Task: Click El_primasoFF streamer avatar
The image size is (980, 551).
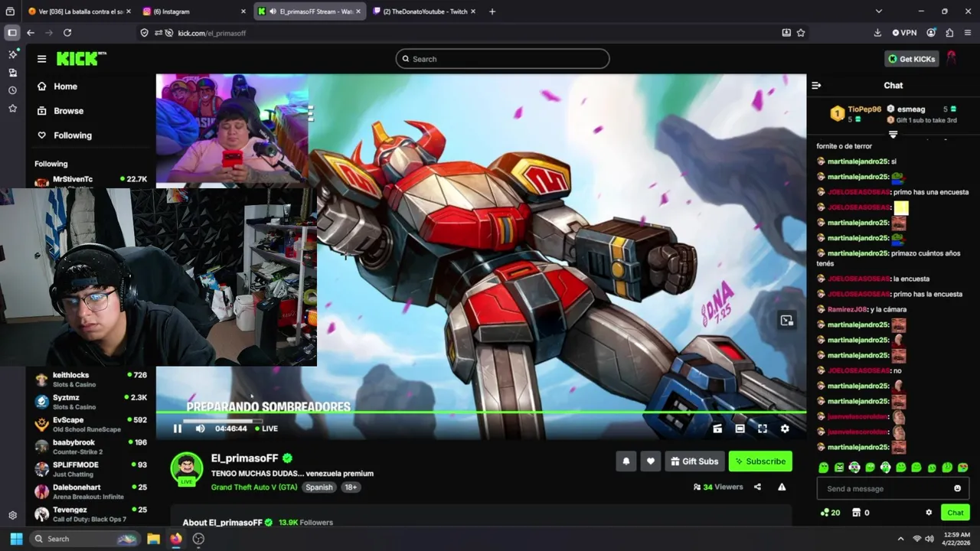Action: [x=186, y=468]
